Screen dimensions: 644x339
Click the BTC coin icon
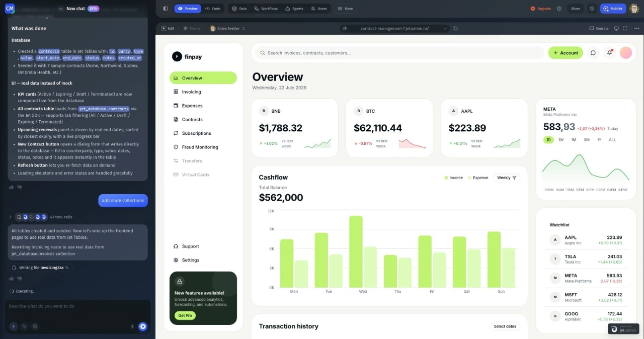point(358,111)
